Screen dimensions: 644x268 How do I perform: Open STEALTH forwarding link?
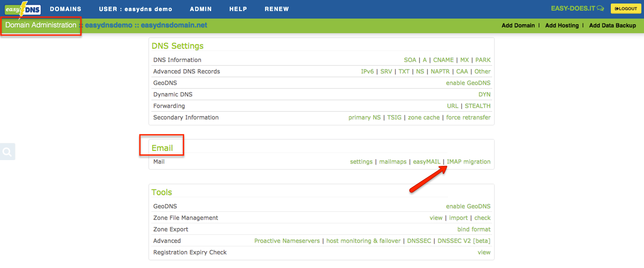tap(478, 106)
